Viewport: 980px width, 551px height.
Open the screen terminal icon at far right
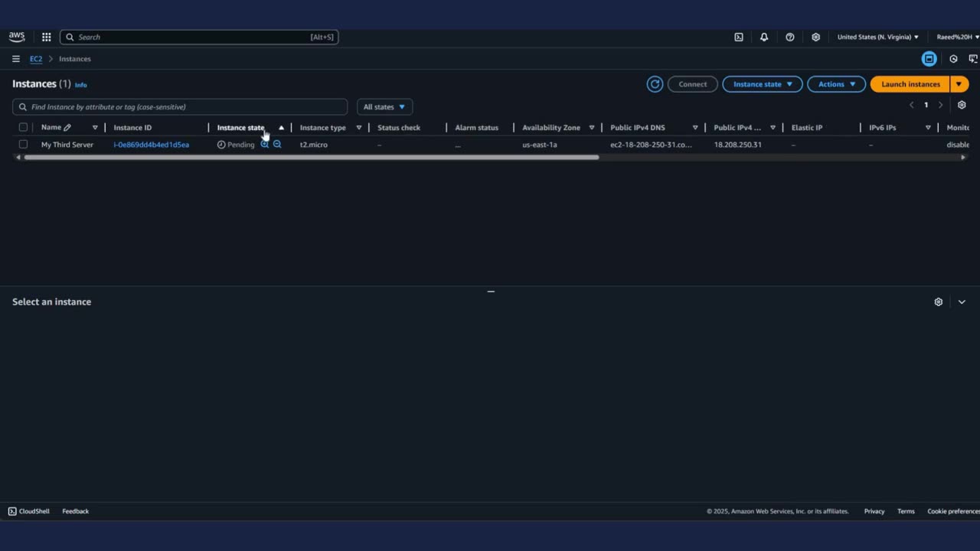[973, 59]
